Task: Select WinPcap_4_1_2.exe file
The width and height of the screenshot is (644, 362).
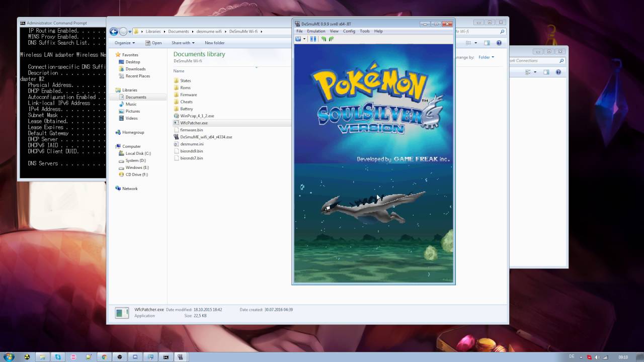Action: (197, 116)
